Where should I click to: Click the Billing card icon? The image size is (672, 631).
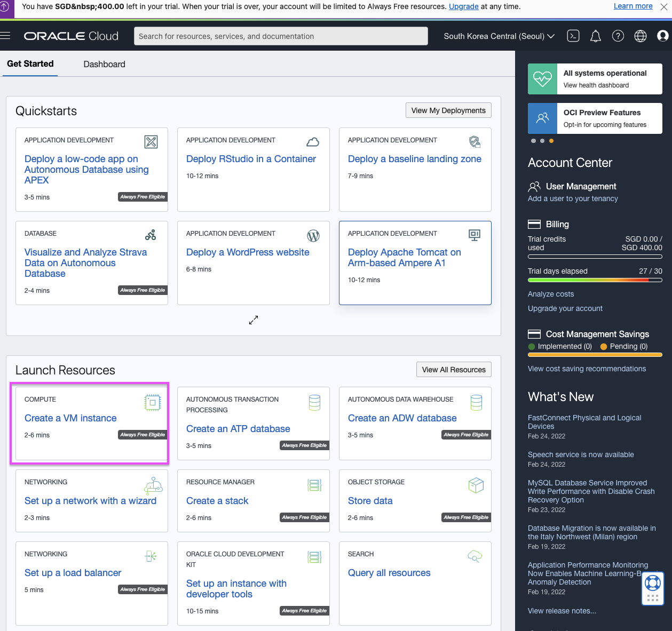coord(534,224)
